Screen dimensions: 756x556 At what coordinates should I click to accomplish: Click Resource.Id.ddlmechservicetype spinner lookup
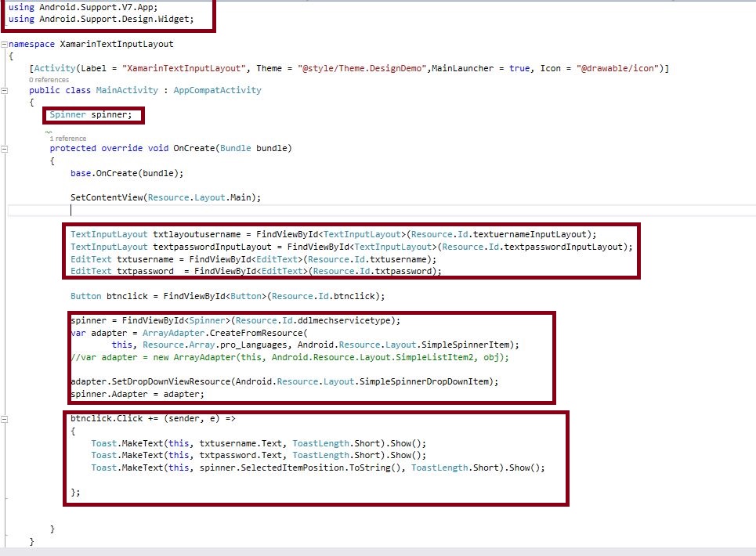click(235, 320)
